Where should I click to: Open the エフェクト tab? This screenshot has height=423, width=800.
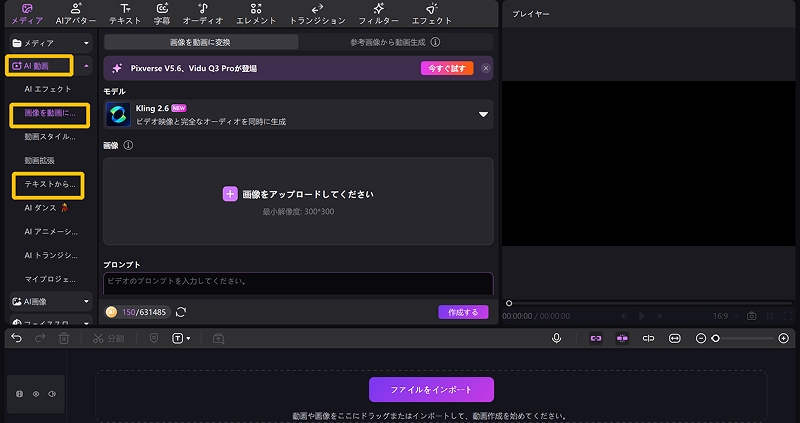[x=432, y=14]
